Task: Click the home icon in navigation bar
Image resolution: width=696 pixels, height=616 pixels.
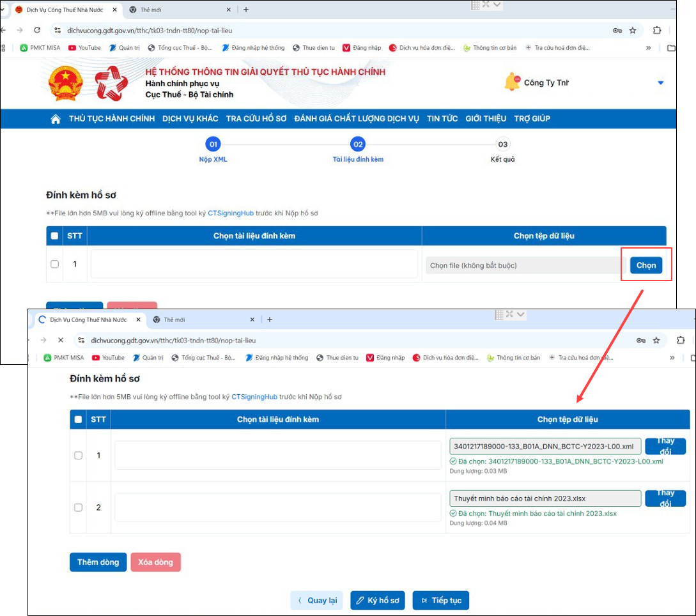Action: tap(56, 119)
